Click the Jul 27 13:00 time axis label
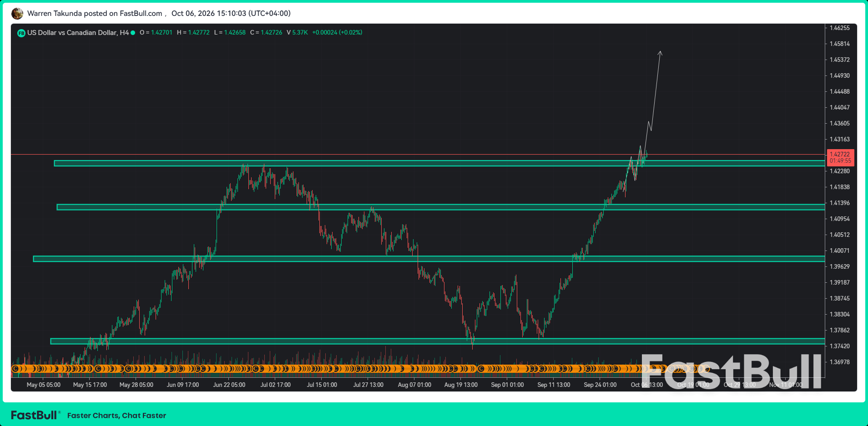The height and width of the screenshot is (426, 868). tap(368, 385)
